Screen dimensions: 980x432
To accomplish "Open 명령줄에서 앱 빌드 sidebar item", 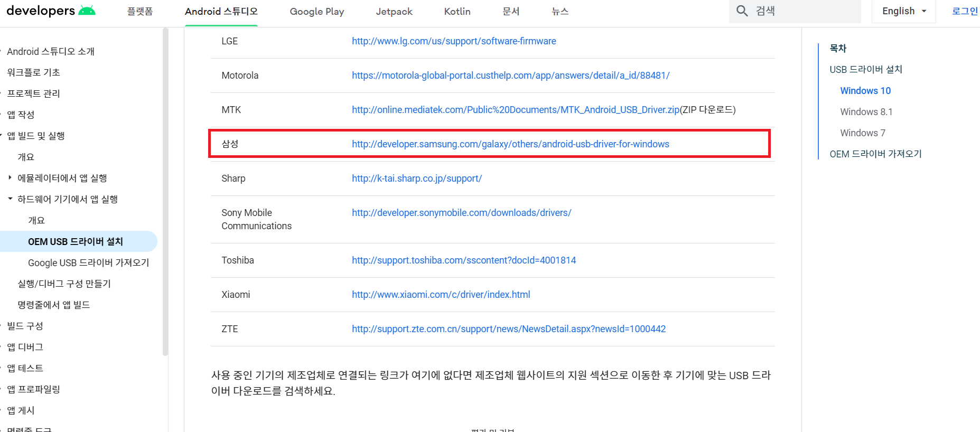I will point(54,305).
